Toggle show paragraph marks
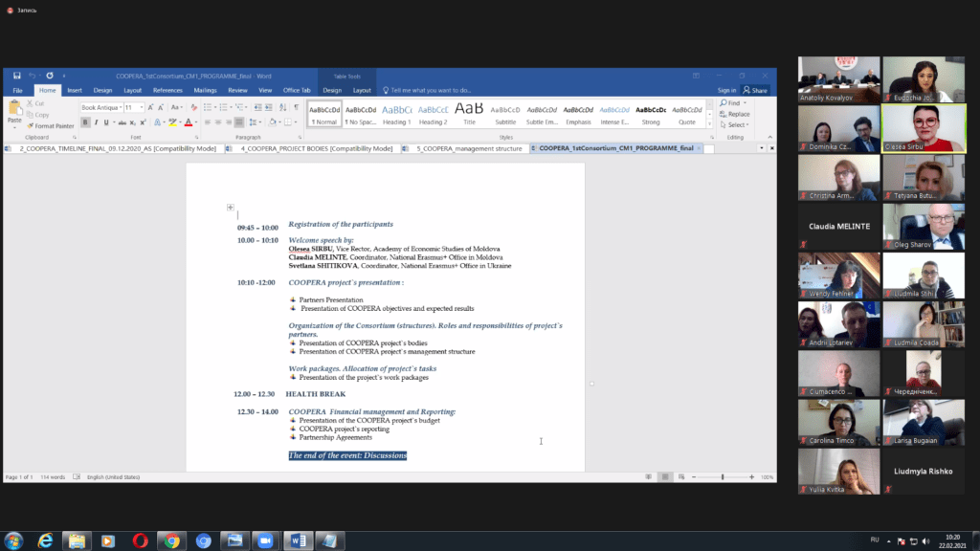Screen dimensions: 980x551 [296, 108]
